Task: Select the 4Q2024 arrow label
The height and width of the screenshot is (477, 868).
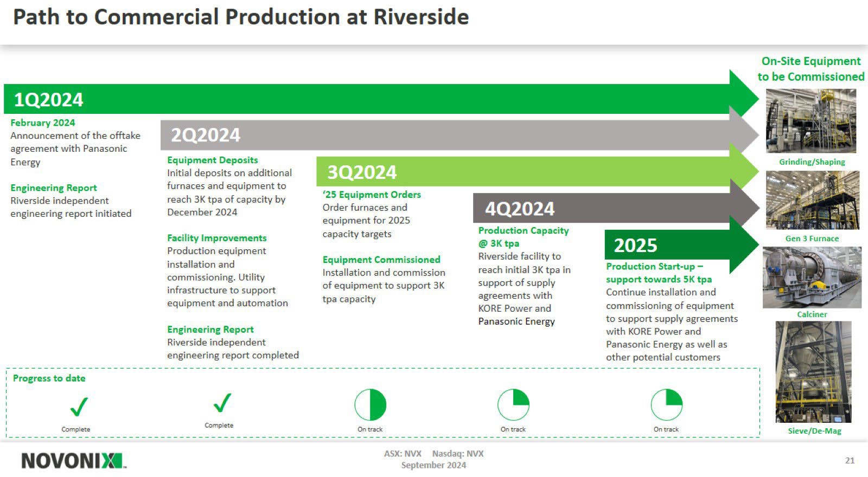Action: tap(520, 209)
